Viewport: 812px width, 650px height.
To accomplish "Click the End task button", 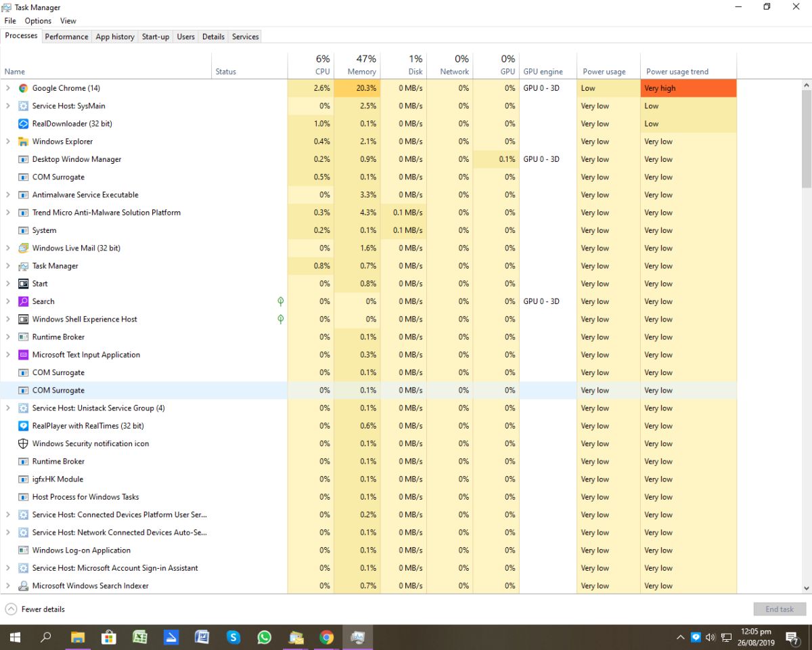I will 780,609.
